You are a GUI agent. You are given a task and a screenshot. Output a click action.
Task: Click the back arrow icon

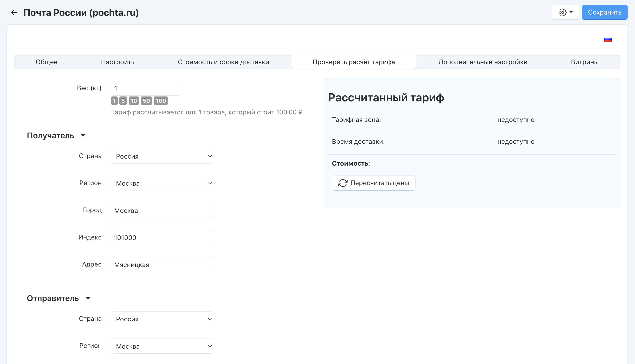tap(14, 12)
